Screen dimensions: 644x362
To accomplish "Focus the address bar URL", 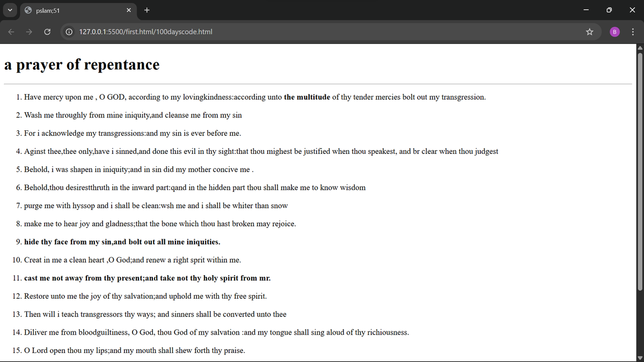I will pyautogui.click(x=145, y=32).
